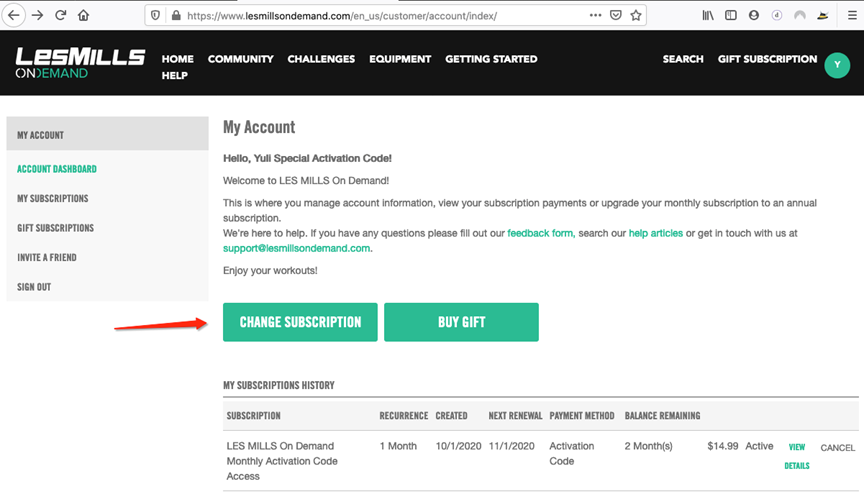Go to CHALLENGES in navigation

point(321,59)
